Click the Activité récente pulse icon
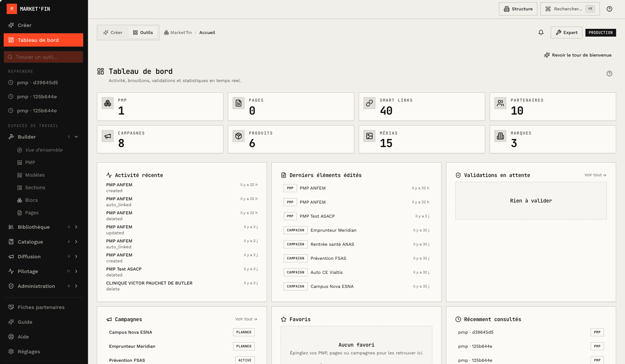 coord(109,175)
